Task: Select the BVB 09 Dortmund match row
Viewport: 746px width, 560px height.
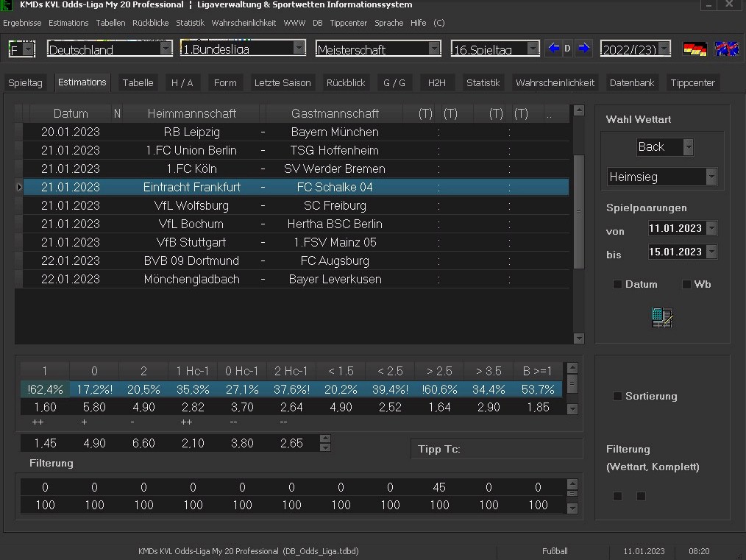Action: tap(296, 260)
